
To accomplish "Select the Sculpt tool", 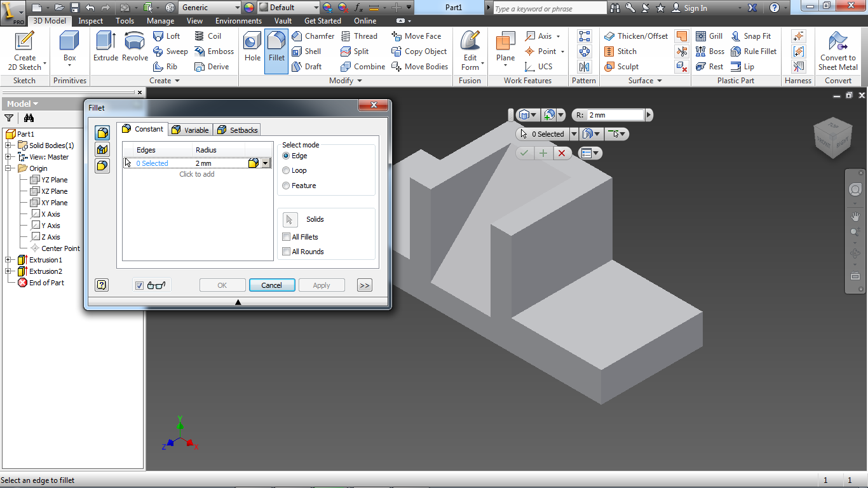I will 621,67.
